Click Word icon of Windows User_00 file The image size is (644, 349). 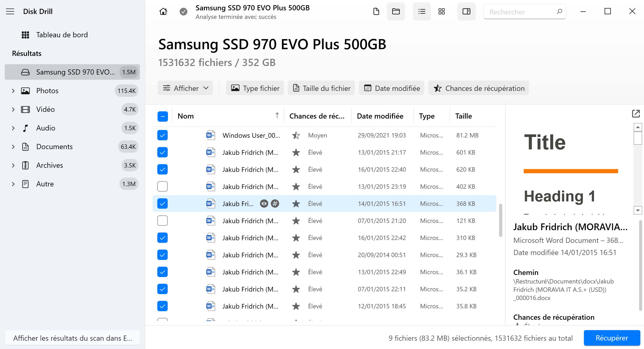click(210, 135)
